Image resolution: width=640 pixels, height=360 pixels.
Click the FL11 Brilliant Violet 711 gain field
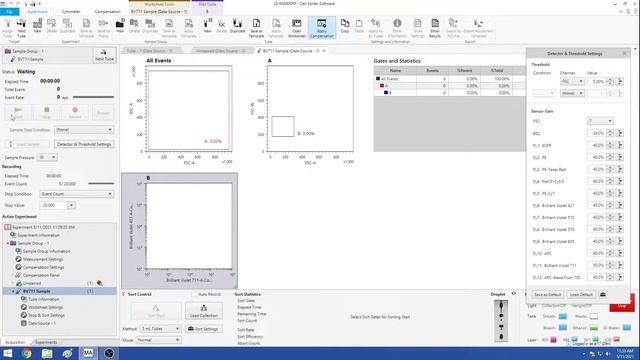(x=597, y=265)
